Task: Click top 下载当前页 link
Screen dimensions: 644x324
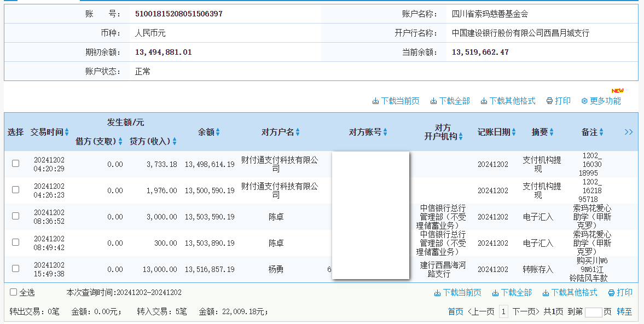Action: (396, 101)
